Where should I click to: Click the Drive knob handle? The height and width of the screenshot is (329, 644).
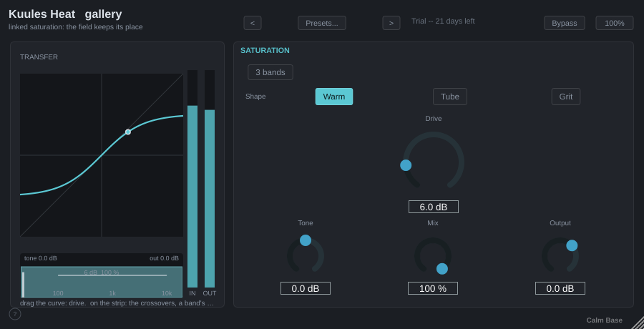(x=406, y=165)
